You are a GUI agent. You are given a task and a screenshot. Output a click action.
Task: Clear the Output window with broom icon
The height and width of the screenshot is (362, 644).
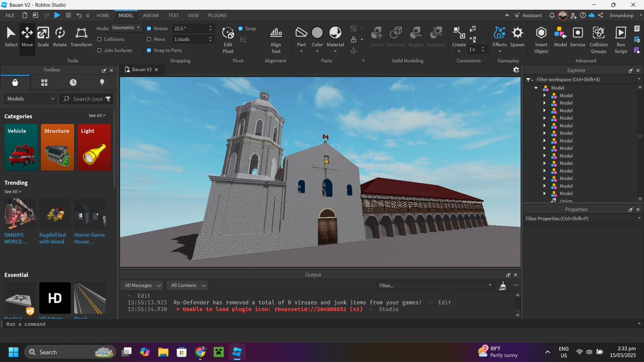coord(503,286)
